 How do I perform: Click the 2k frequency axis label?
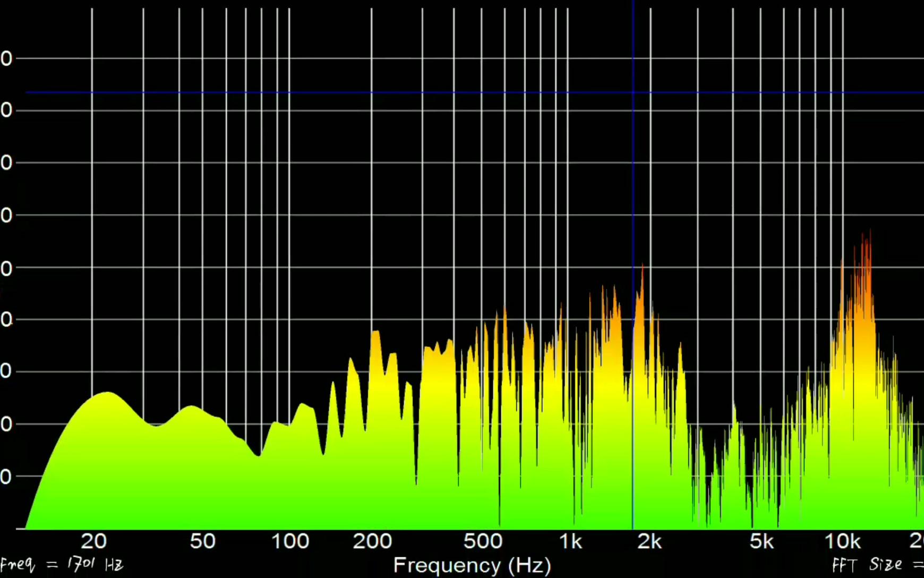coord(649,541)
